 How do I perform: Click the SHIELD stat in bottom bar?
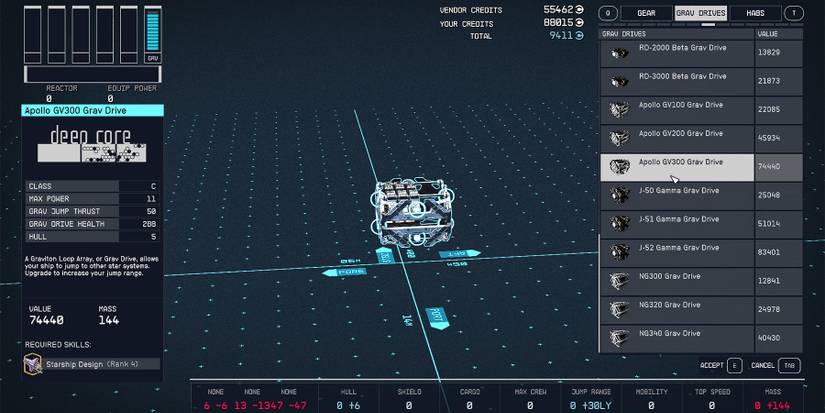point(409,399)
